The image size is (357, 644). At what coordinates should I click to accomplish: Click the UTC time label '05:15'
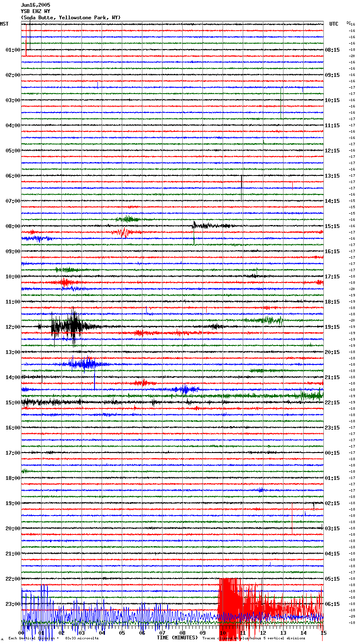(x=332, y=579)
